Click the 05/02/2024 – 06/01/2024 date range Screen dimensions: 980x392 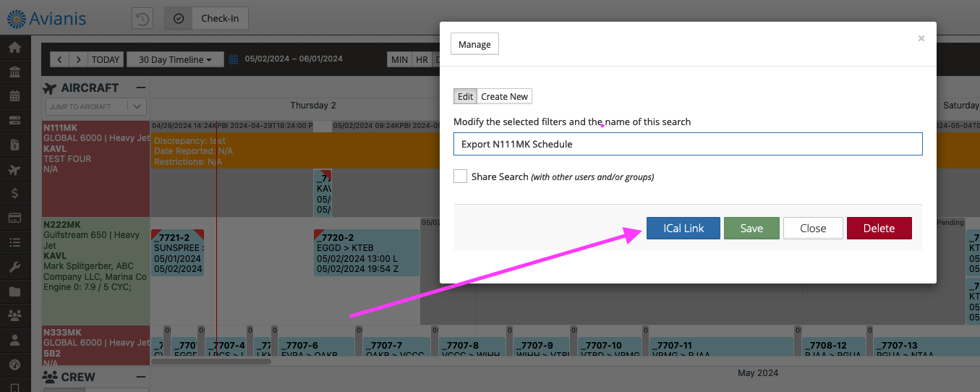(x=294, y=59)
